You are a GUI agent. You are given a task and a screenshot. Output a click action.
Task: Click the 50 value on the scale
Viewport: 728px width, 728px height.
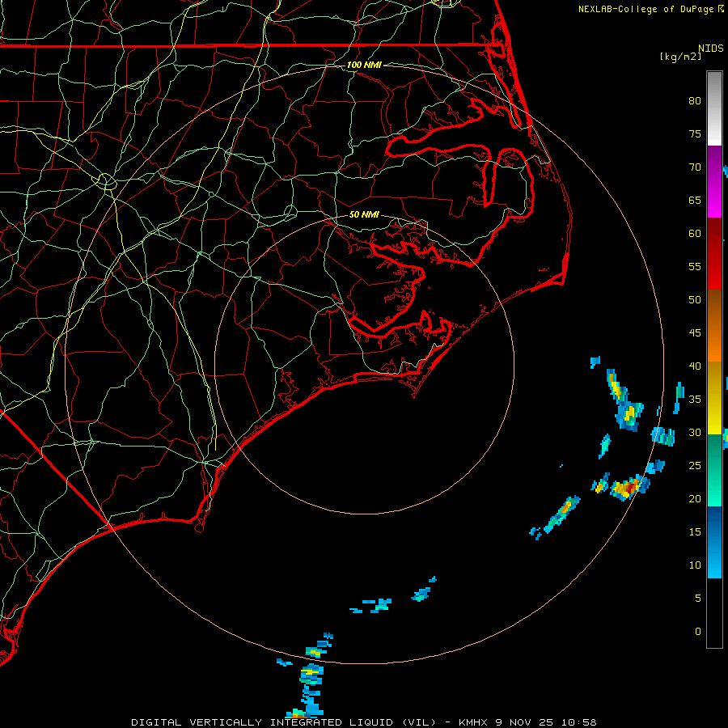[695, 299]
